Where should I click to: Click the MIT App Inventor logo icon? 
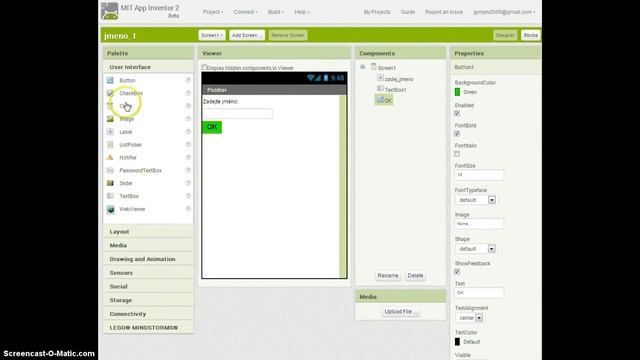click(x=109, y=11)
